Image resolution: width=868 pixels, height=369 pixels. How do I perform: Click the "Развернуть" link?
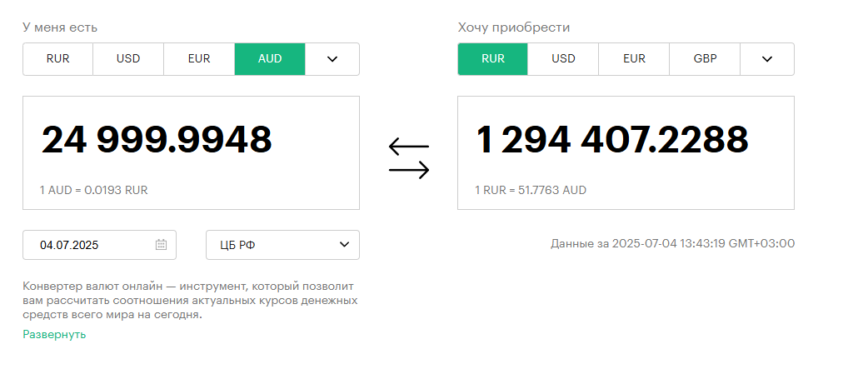pos(54,334)
